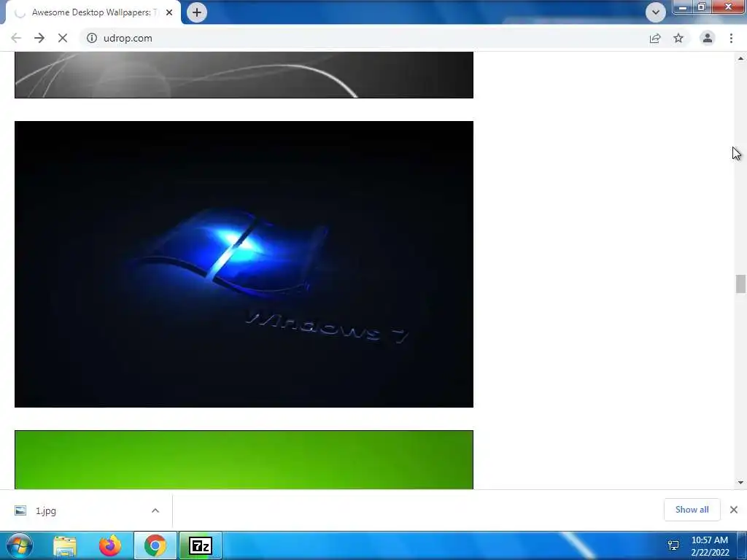747x560 pixels.
Task: Launch Firefox from the taskbar
Action: [110, 545]
